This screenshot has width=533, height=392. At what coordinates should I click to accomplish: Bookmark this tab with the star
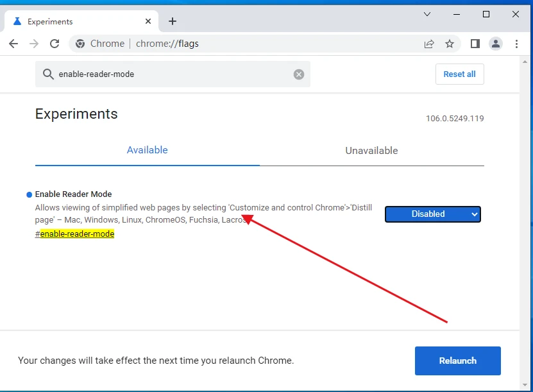(x=450, y=44)
